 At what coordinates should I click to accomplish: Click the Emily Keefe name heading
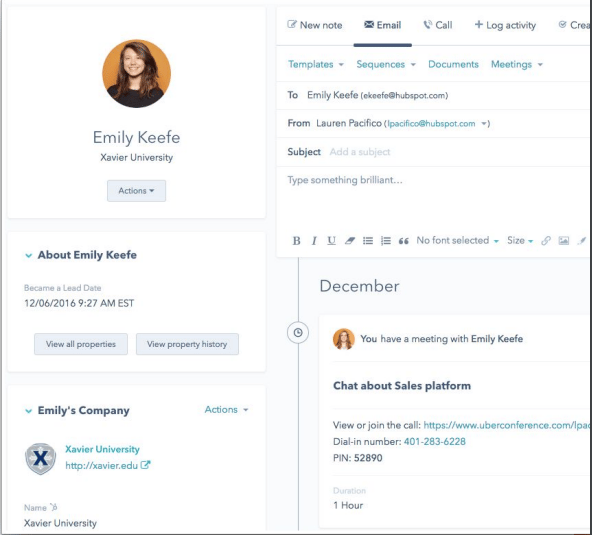click(x=136, y=137)
